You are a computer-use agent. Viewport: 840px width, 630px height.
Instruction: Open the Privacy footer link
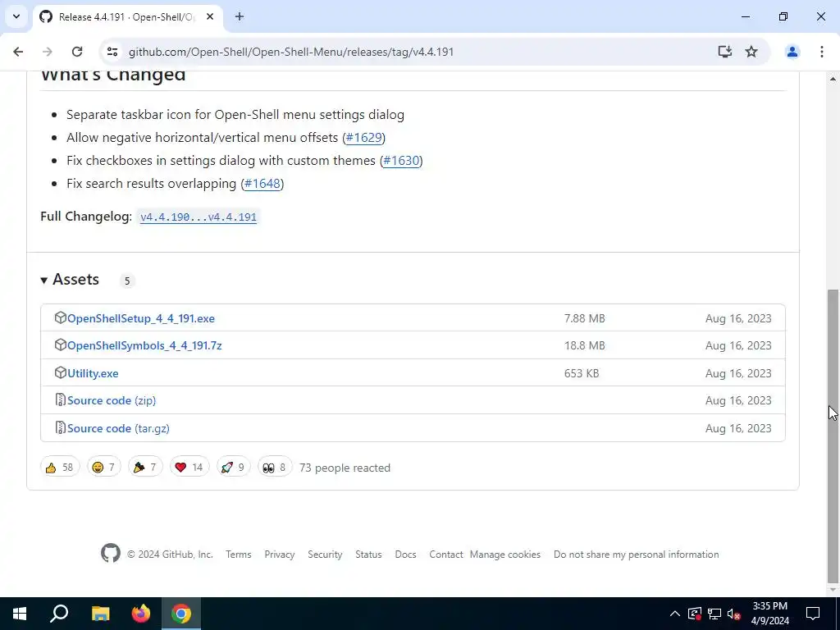click(280, 555)
